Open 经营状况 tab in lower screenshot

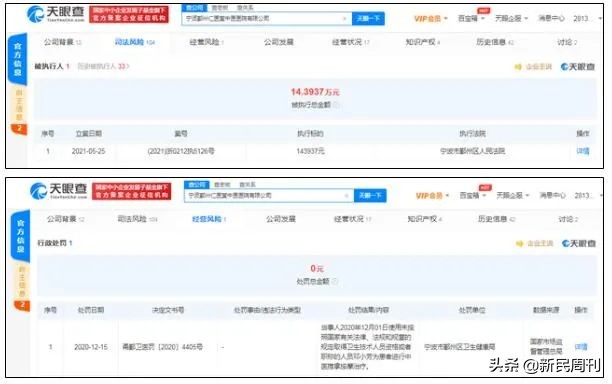pyautogui.click(x=352, y=219)
